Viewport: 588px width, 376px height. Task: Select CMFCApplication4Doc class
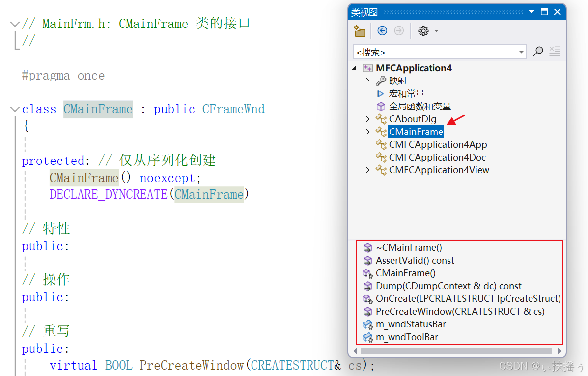click(x=437, y=158)
